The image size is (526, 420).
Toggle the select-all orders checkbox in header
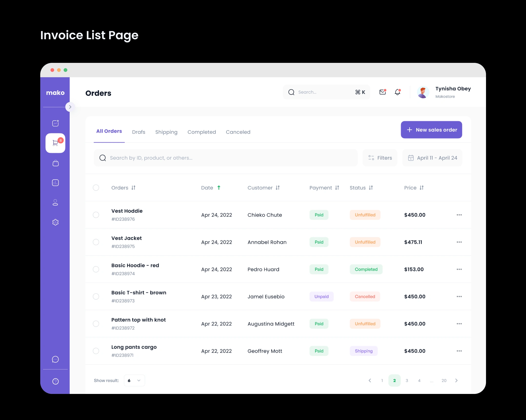[x=96, y=188]
